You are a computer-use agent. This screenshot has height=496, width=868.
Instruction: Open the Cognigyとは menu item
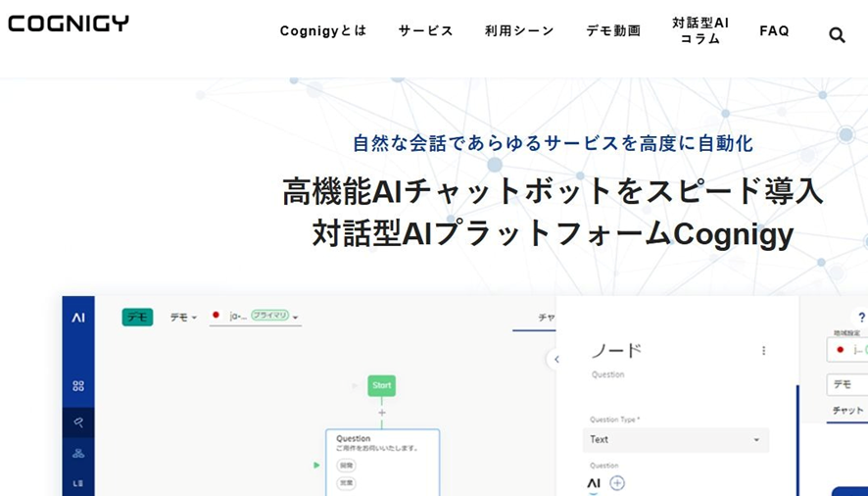pos(323,31)
